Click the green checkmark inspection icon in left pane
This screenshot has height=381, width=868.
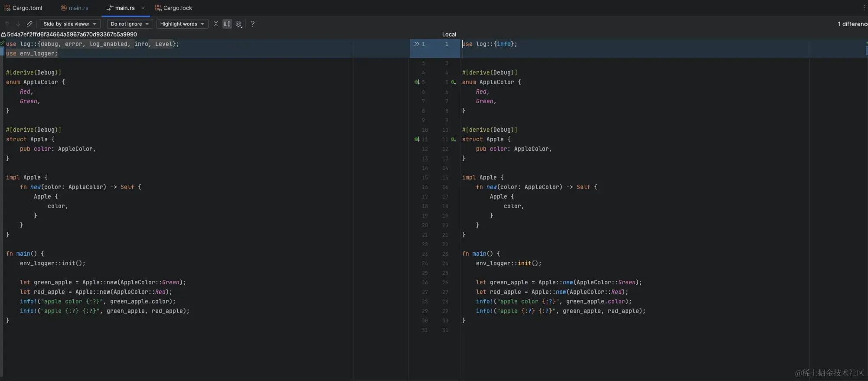pyautogui.click(x=2, y=43)
